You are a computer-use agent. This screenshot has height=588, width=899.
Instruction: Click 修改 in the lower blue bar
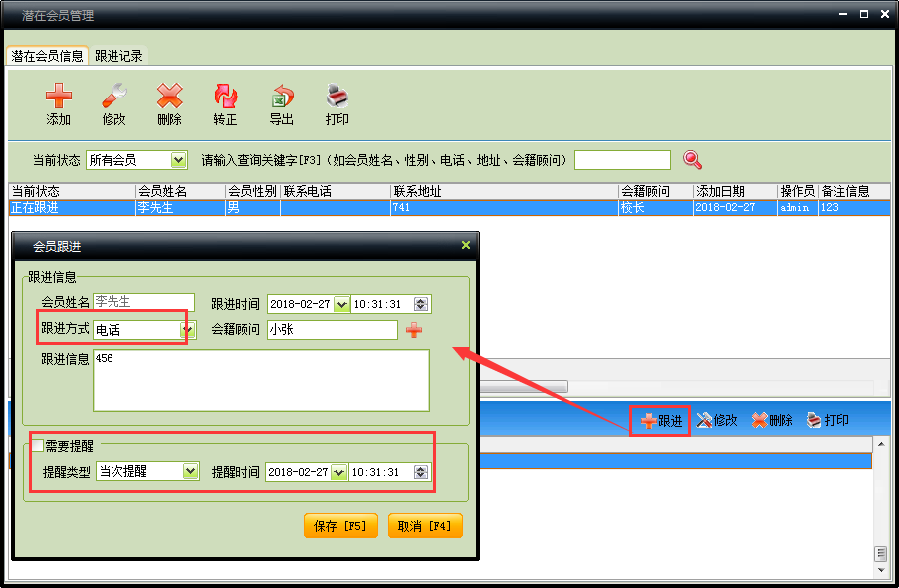[717, 420]
